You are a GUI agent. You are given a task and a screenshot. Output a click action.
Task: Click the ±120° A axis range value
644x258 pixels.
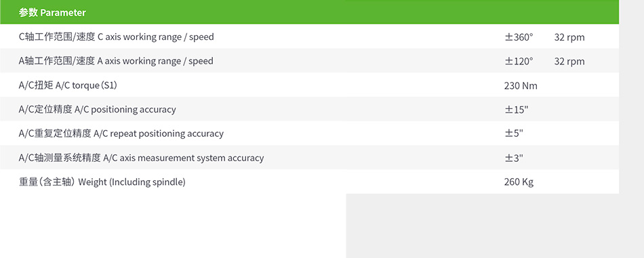click(x=519, y=62)
